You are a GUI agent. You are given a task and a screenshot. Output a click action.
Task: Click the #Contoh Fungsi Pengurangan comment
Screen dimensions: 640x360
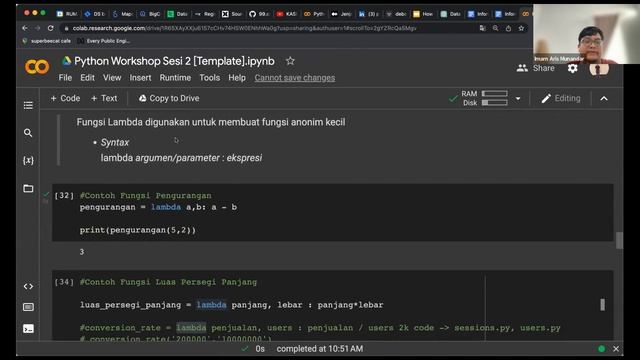click(x=145, y=196)
